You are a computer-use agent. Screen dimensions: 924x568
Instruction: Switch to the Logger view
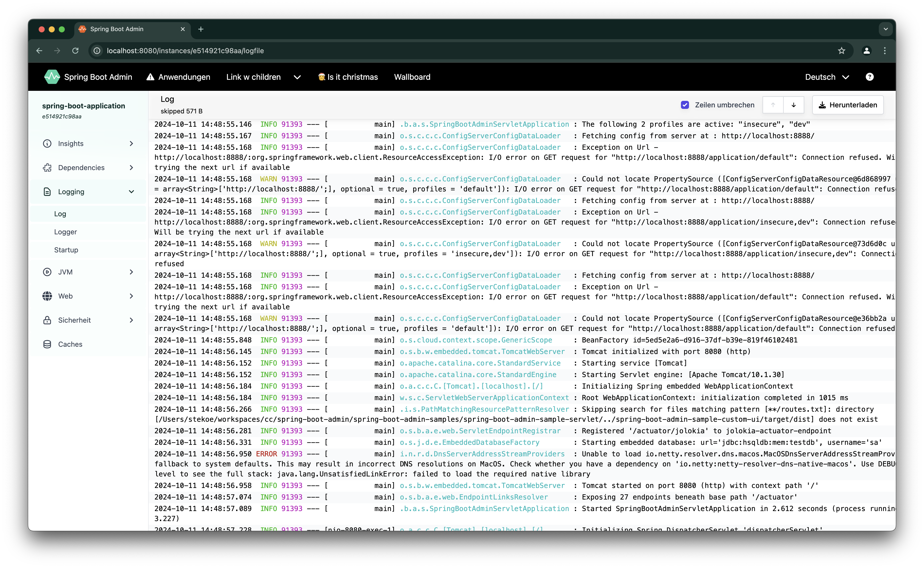point(66,232)
